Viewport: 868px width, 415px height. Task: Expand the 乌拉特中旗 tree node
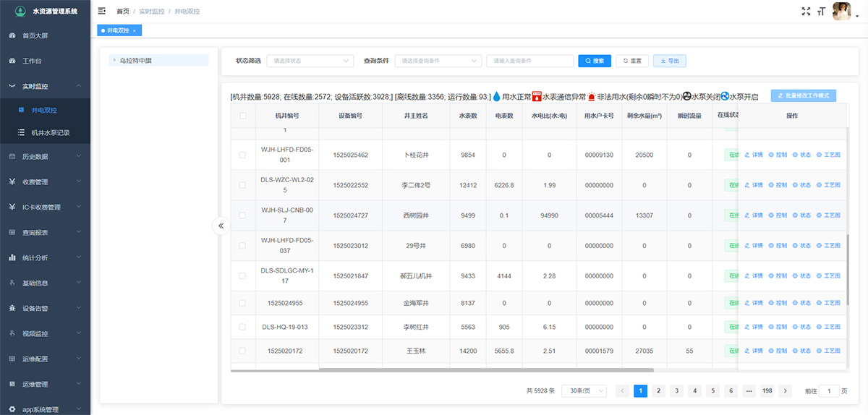click(114, 61)
